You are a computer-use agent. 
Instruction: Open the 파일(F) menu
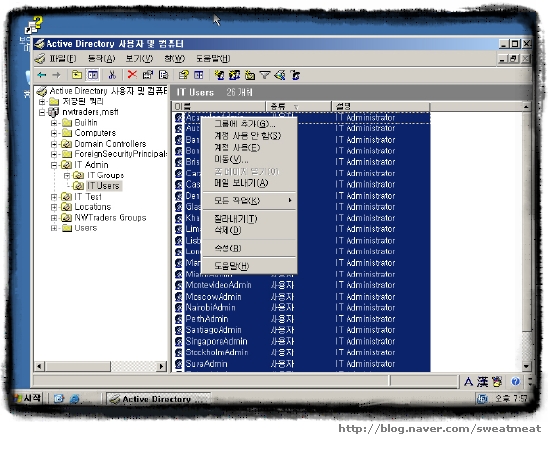[x=63, y=59]
